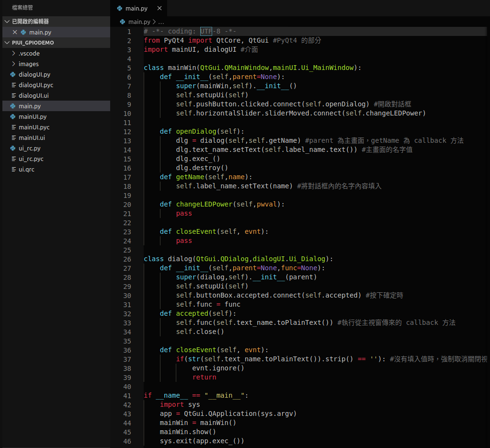Open ui_rc.py from the file tree
The width and height of the screenshot is (490, 448).
[x=56, y=148]
